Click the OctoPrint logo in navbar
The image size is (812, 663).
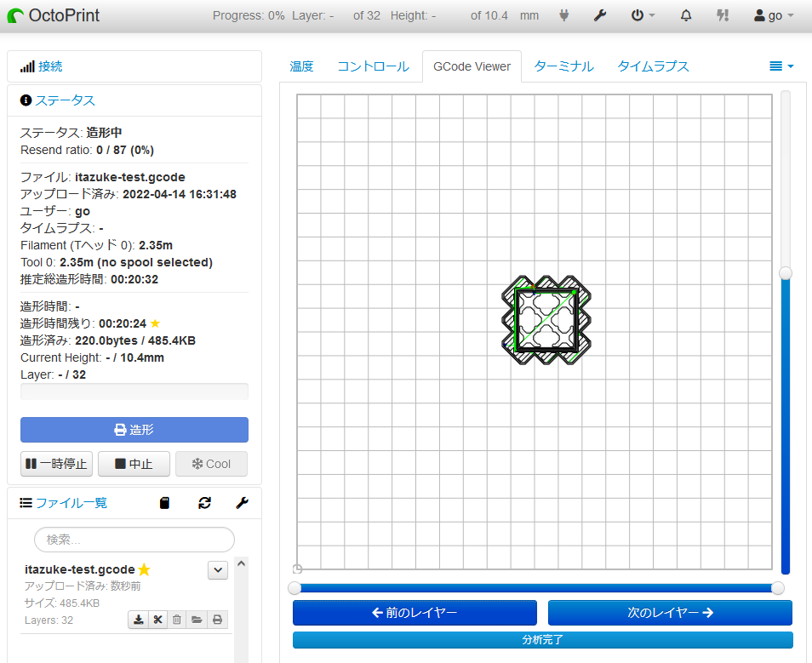click(54, 15)
